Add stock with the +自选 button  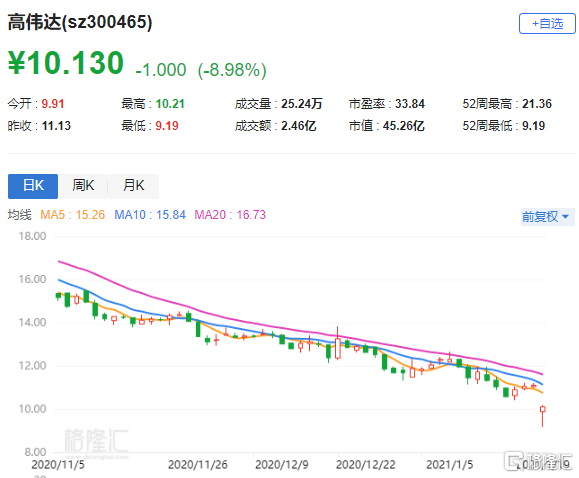547,24
